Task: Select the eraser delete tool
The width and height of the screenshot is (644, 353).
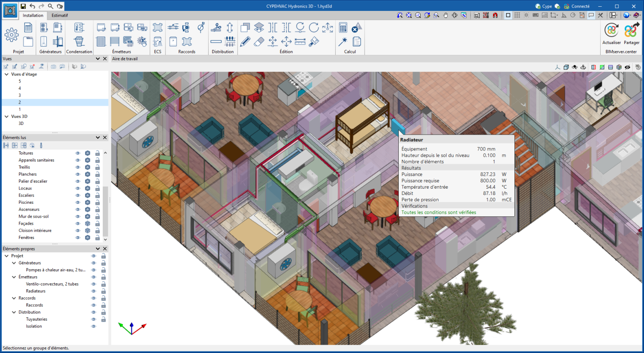Action: click(x=259, y=42)
